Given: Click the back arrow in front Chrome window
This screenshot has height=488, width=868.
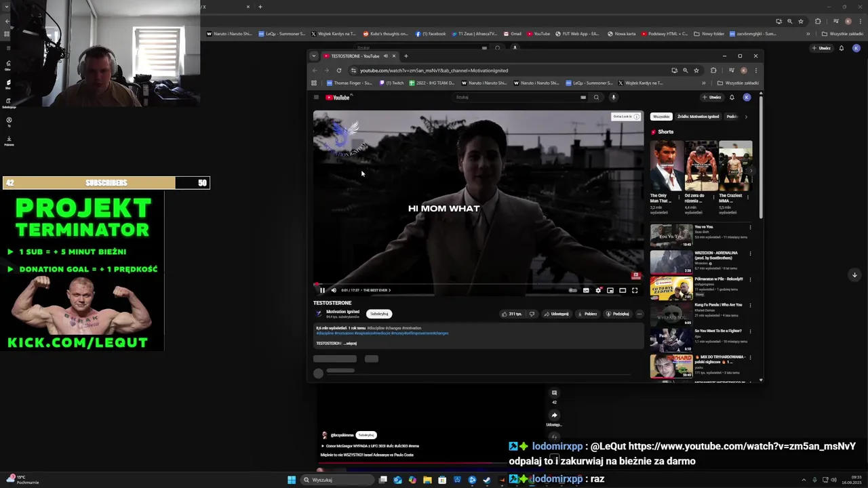Looking at the screenshot, I should pyautogui.click(x=315, y=70).
